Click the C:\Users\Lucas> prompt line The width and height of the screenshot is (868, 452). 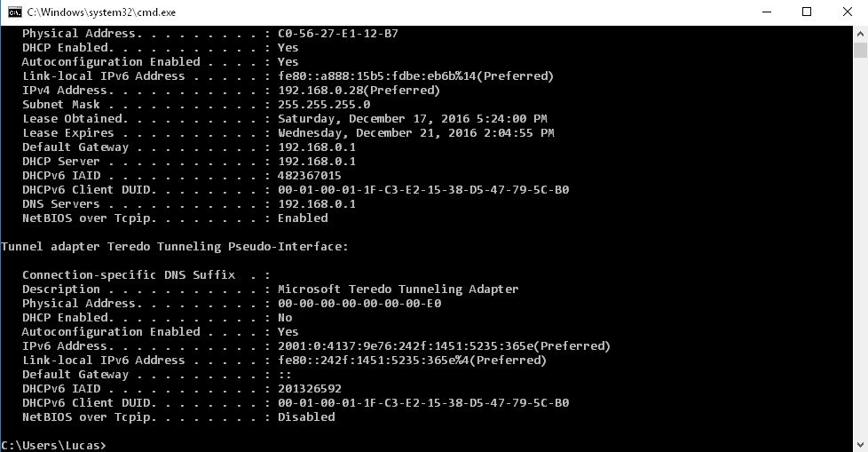[x=53, y=446]
